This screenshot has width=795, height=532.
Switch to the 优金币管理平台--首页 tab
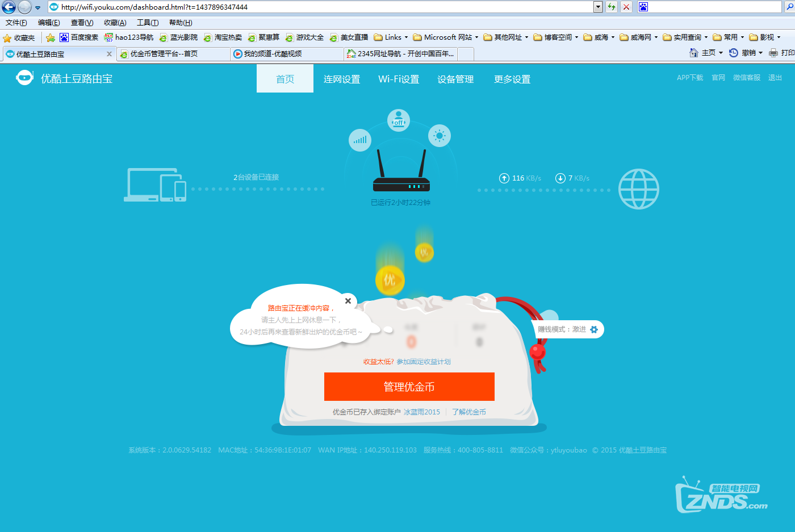(173, 54)
